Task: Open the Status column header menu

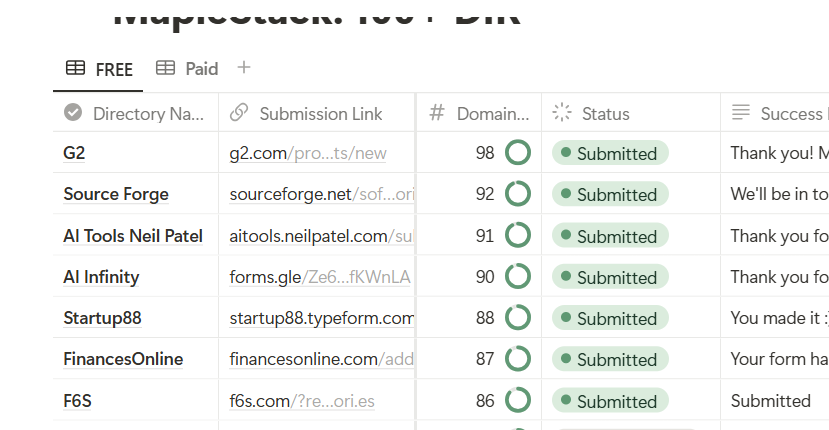Action: (x=605, y=113)
